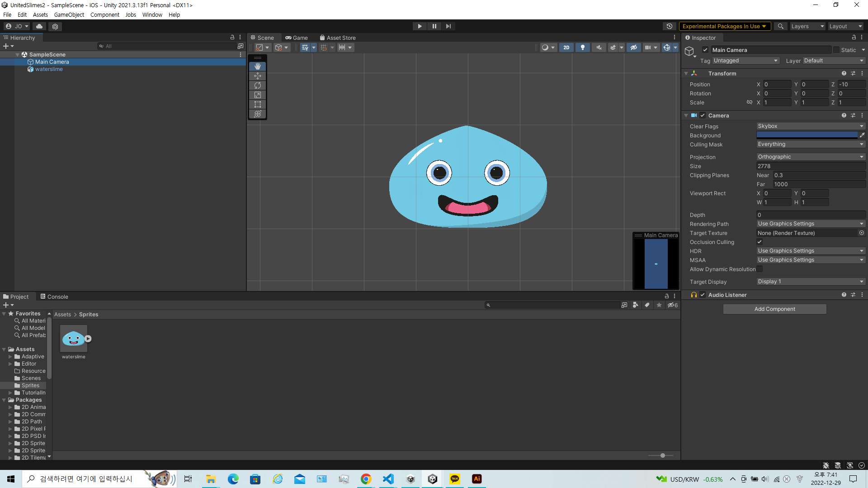The width and height of the screenshot is (868, 488).
Task: Click the Camera Background color swatch
Action: [x=807, y=135]
